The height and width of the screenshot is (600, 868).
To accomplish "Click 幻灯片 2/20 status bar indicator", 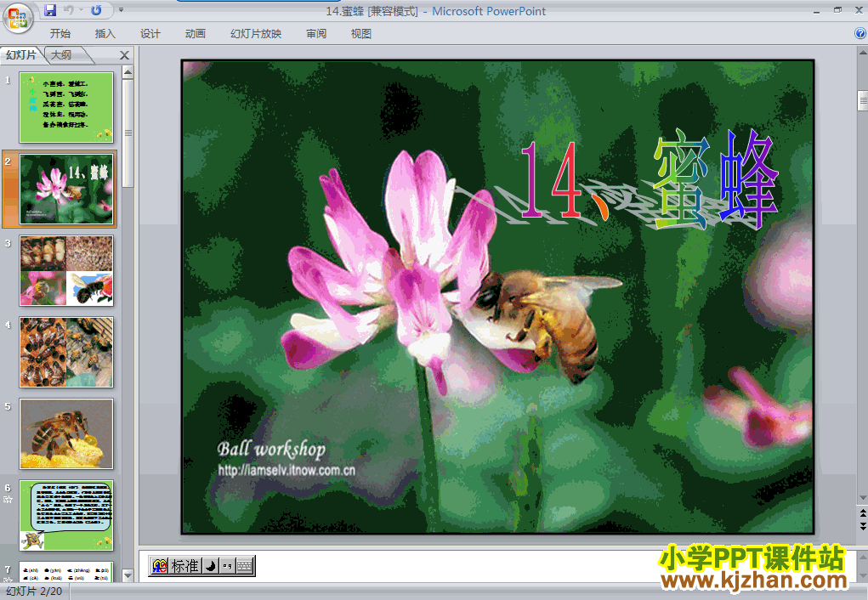I will click(x=34, y=592).
